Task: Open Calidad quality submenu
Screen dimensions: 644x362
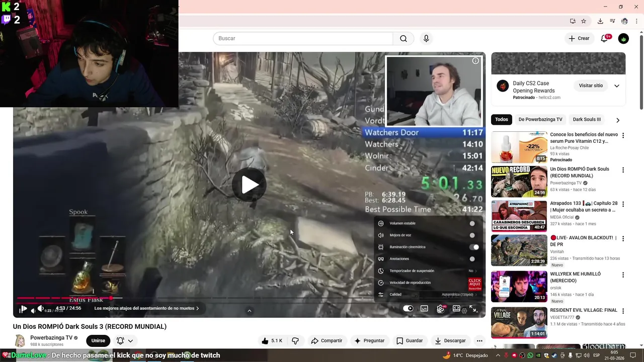Action: point(428,295)
